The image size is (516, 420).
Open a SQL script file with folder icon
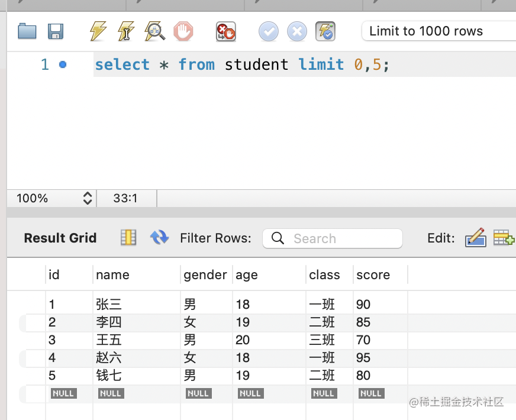(x=27, y=31)
